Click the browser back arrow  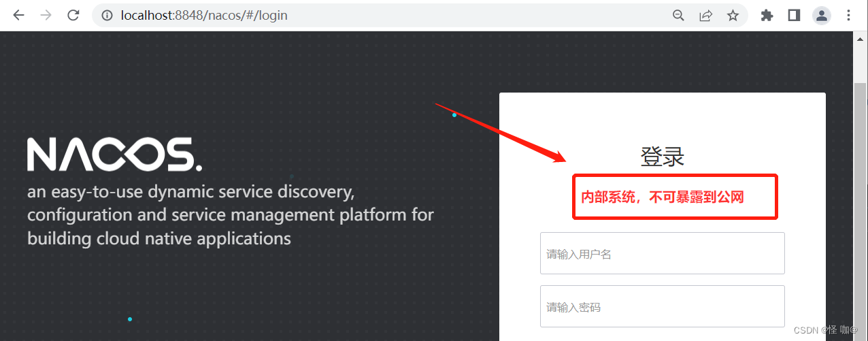pyautogui.click(x=18, y=15)
